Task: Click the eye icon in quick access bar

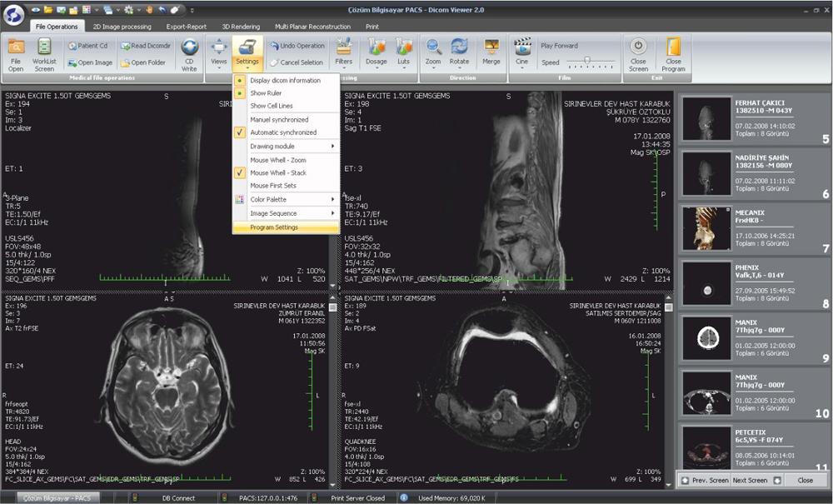Action: pyautogui.click(x=36, y=10)
